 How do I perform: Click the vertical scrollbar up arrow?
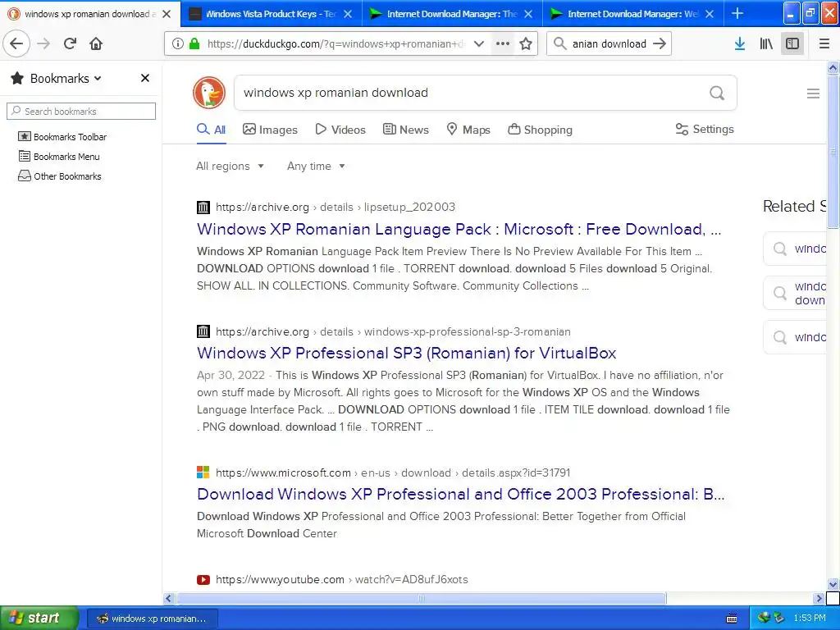(833, 67)
